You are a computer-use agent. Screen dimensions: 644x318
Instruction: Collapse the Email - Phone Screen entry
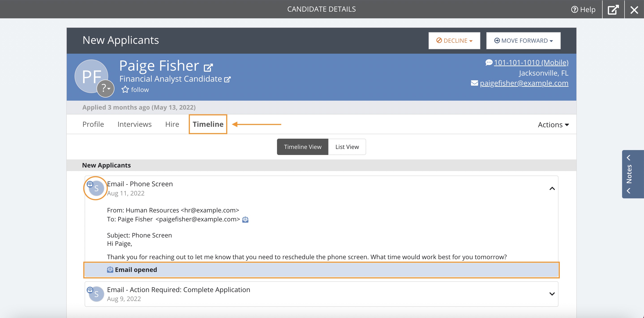coord(552,189)
